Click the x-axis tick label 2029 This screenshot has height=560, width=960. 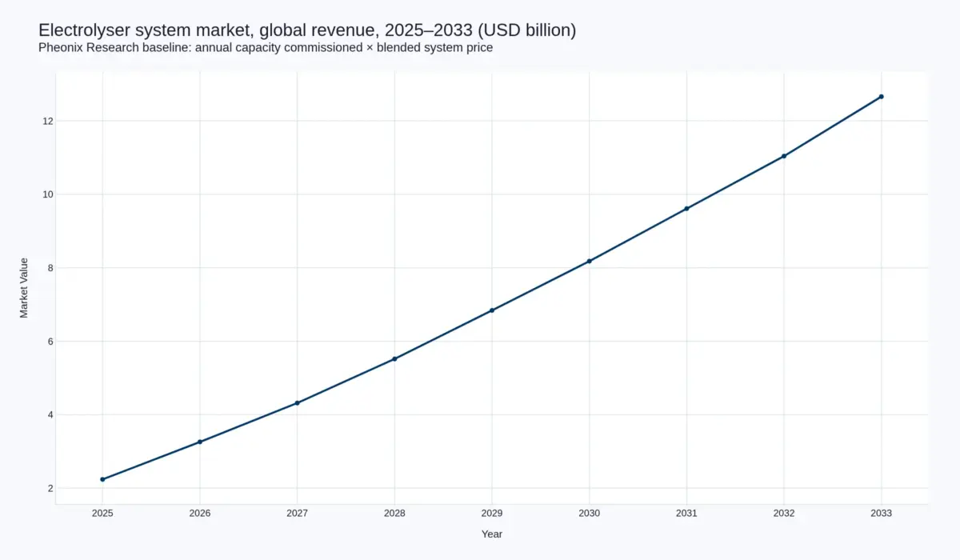[492, 514]
